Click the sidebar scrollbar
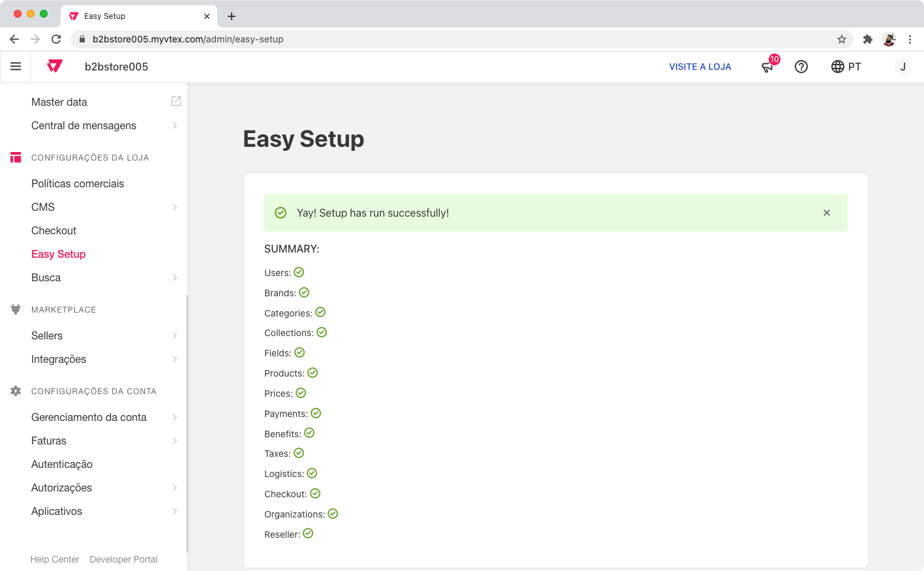This screenshot has width=924, height=571. 187,424
